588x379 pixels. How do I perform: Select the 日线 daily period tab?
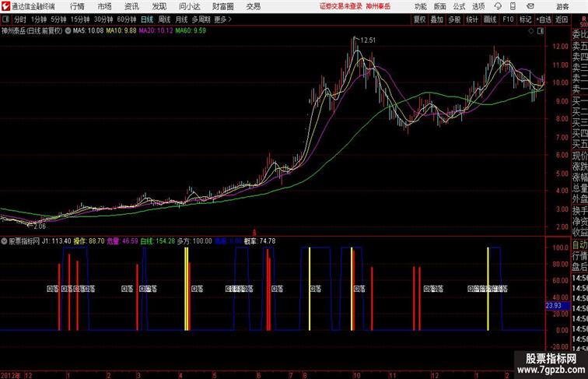(147, 19)
